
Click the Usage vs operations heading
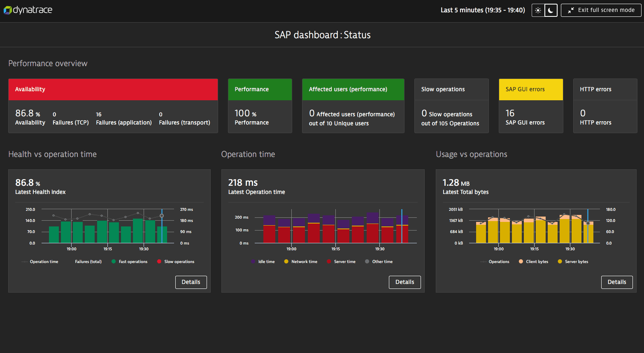(x=472, y=154)
